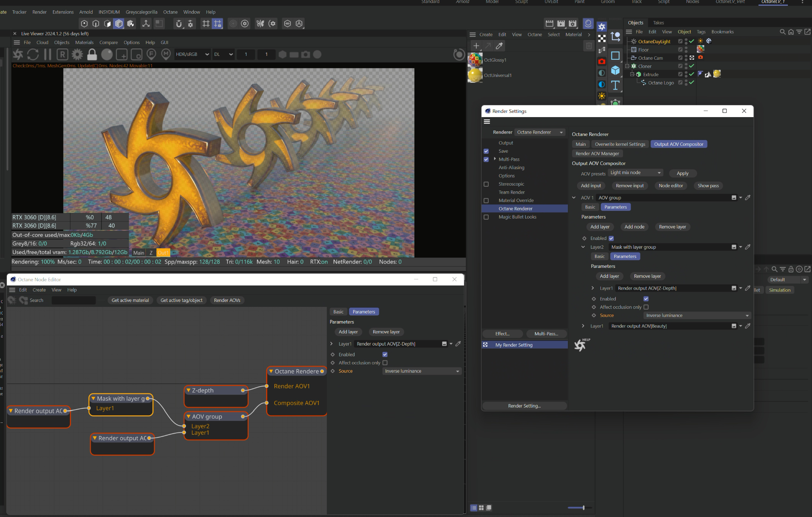The height and width of the screenshot is (517, 812).
Task: Toggle the Multi-Pass checkbox in Render Settings
Action: [486, 159]
